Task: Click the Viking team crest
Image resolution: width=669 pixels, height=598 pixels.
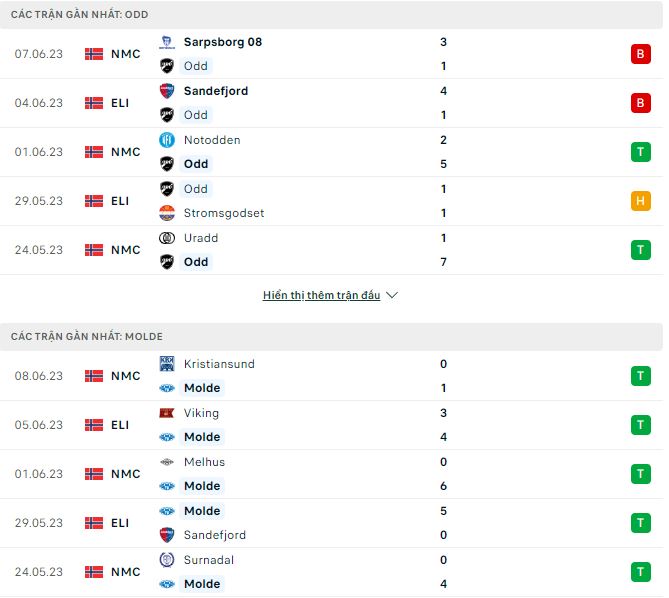Action: [167, 413]
